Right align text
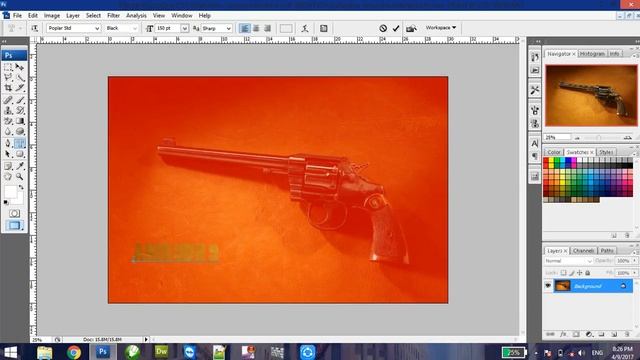Image resolution: width=640 pixels, height=360 pixels. 267,28
